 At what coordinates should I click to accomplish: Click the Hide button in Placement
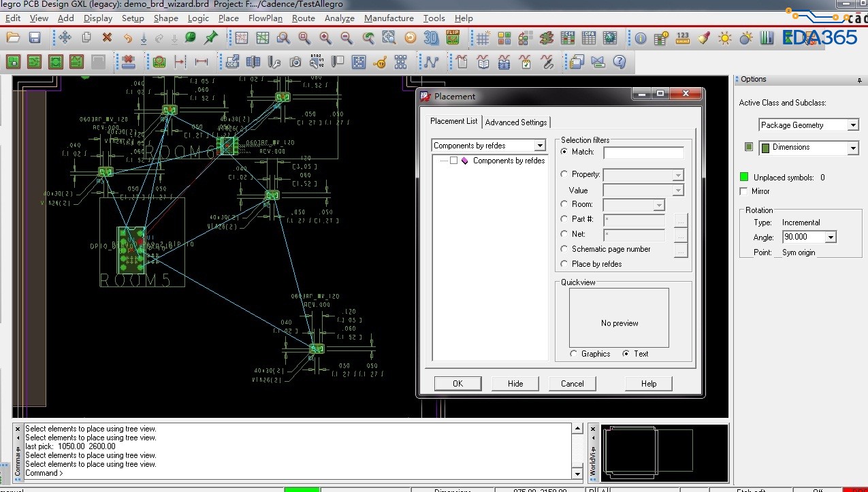(x=515, y=384)
